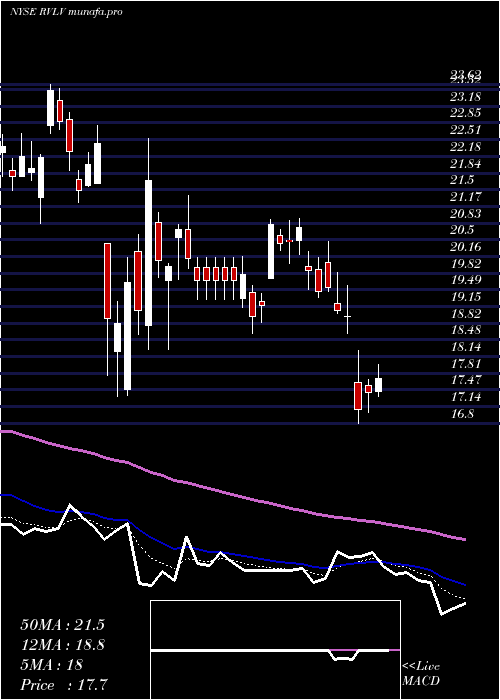Screen dimensions: 500x700
Task: Select the 21.5 price axis label
Action: tap(462, 180)
